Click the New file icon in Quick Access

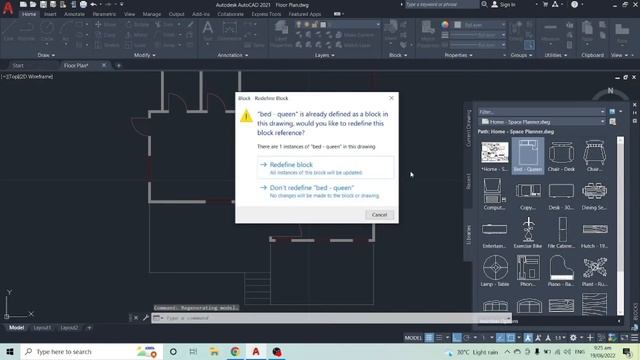click(24, 4)
